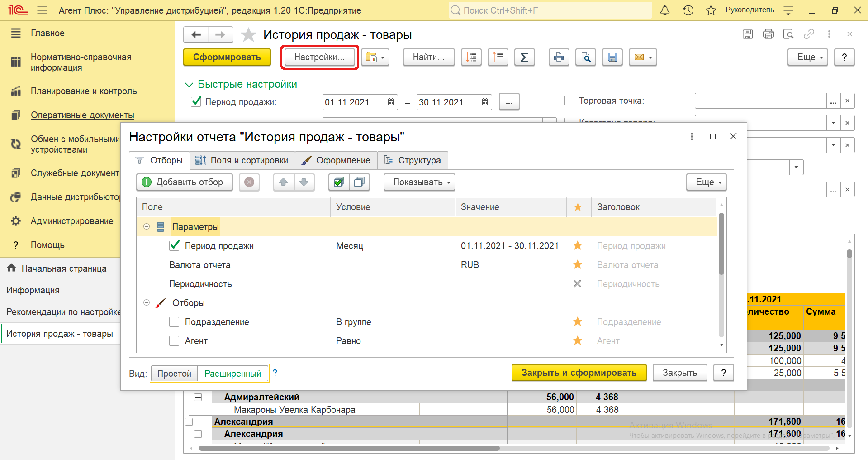Click Найти... button
Screen dimensions: 868x460
pyautogui.click(x=429, y=57)
